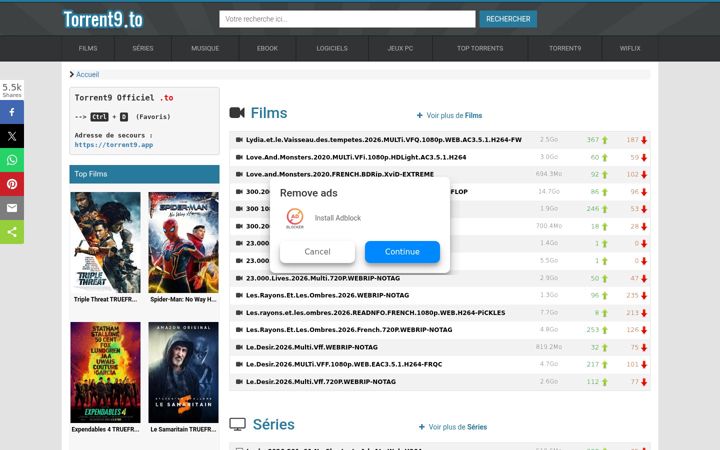This screenshot has width=720, height=450.
Task: Open Le.Desir.2026.Multi.Vff.720P.WEBRIP-NOTAG torrent
Action: coord(321,382)
